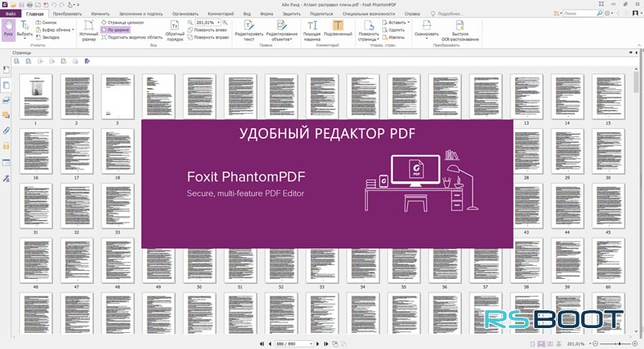Click Удалить pages button
Image resolution: width=644 pixels, height=349 pixels.
click(394, 30)
